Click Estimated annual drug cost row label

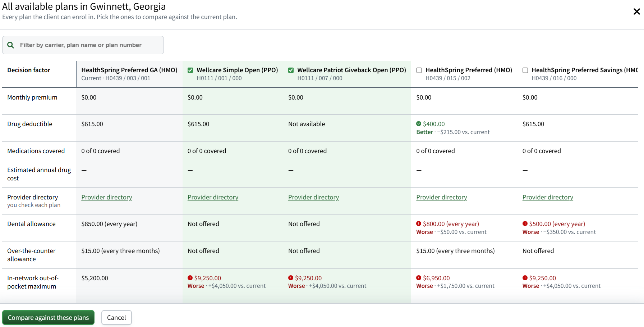pos(39,174)
